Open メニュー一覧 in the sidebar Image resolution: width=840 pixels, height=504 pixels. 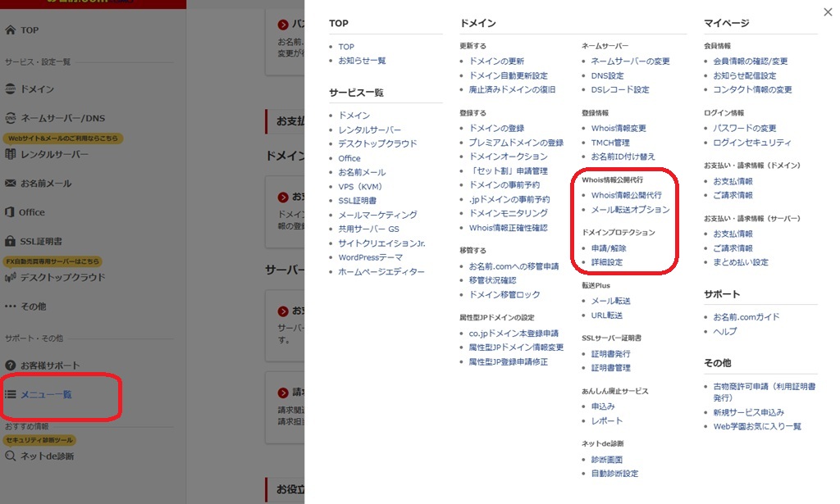tap(46, 394)
